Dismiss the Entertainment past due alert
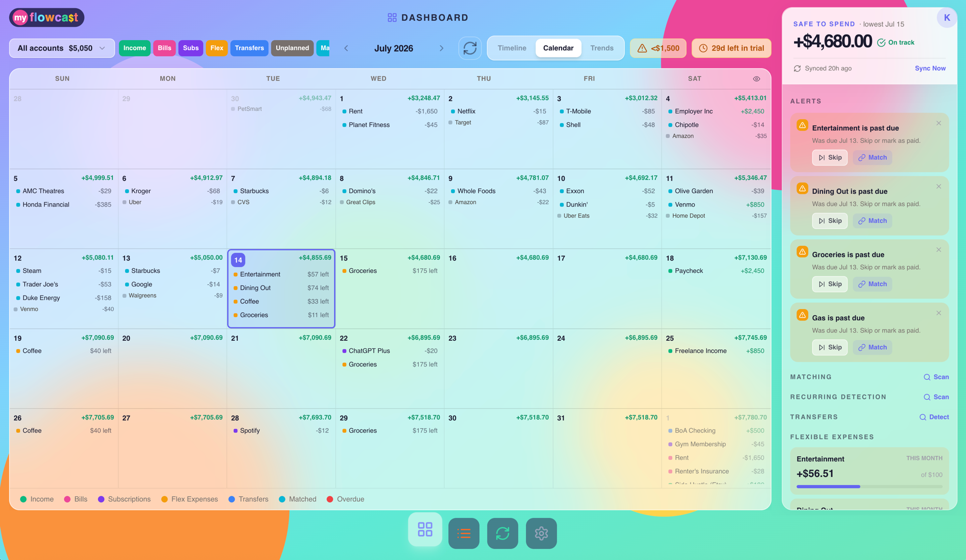Viewport: 966px width, 560px height. (x=938, y=123)
